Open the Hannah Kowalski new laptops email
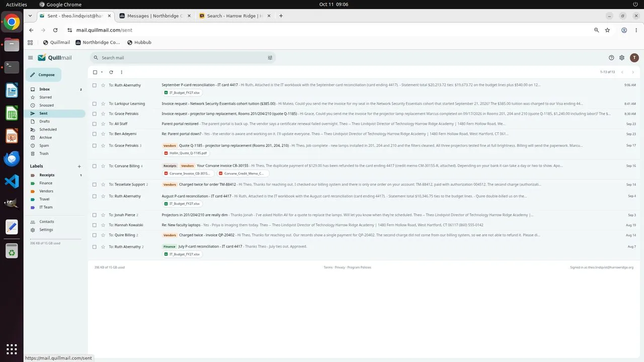Screen dimensions: 644x362 [363, 225]
